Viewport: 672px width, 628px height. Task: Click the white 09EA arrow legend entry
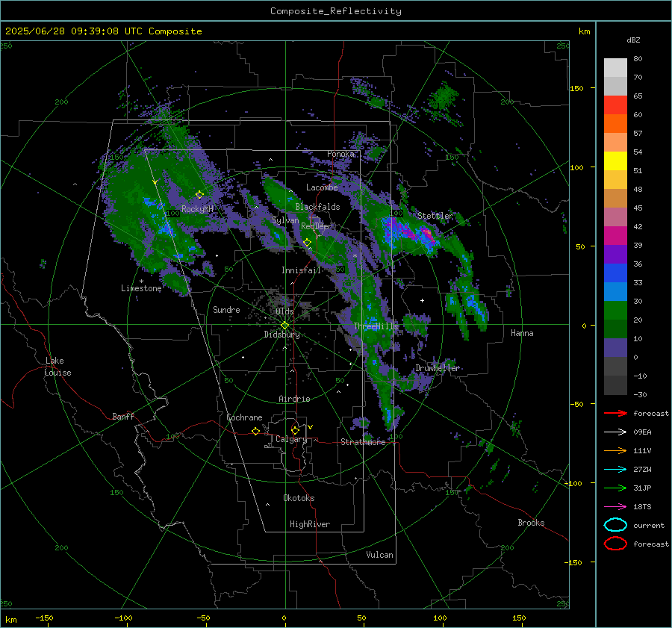coord(615,432)
